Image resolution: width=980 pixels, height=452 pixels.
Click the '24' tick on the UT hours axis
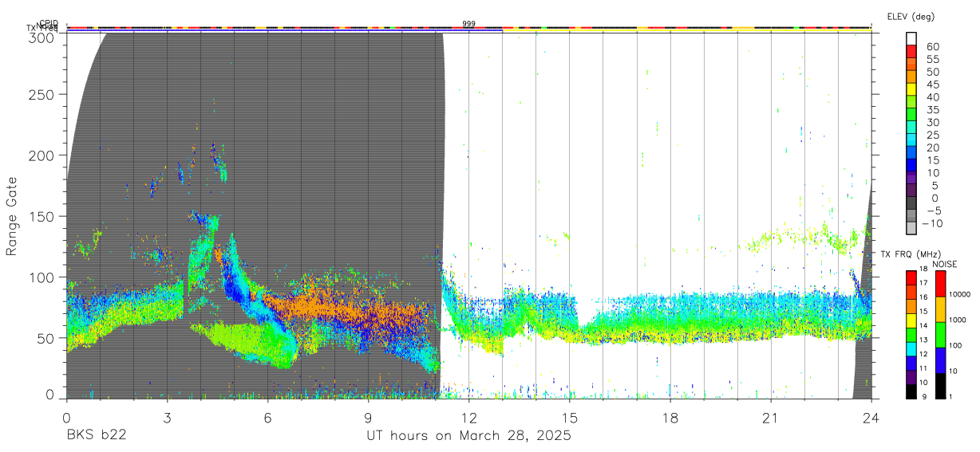pyautogui.click(x=871, y=417)
